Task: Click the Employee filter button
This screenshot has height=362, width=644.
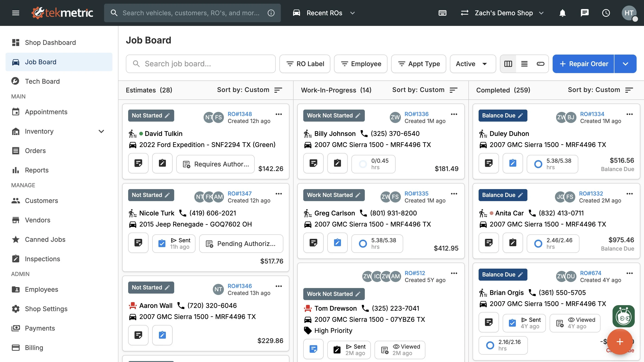Action: tap(360, 64)
